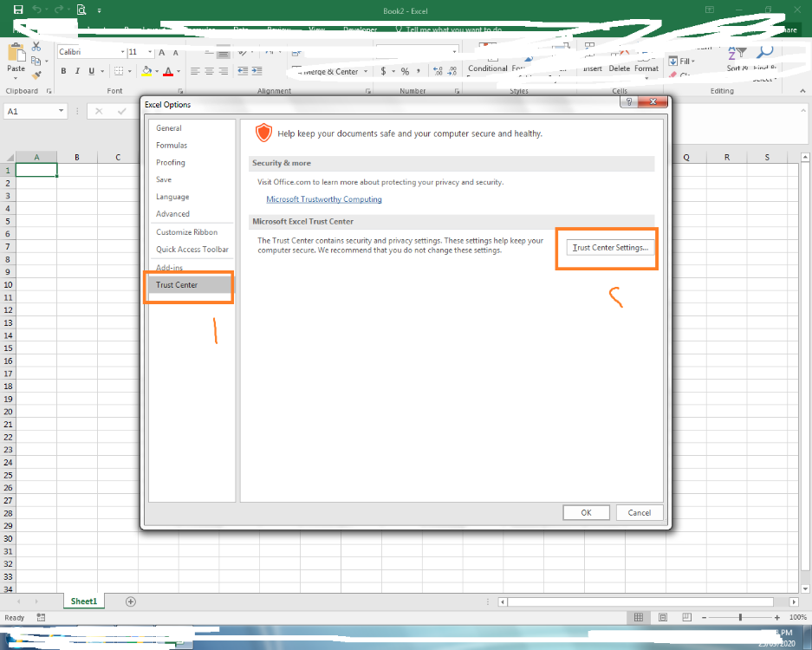Viewport: 812px width, 650px height.
Task: Click the Borders icon
Action: click(x=119, y=71)
